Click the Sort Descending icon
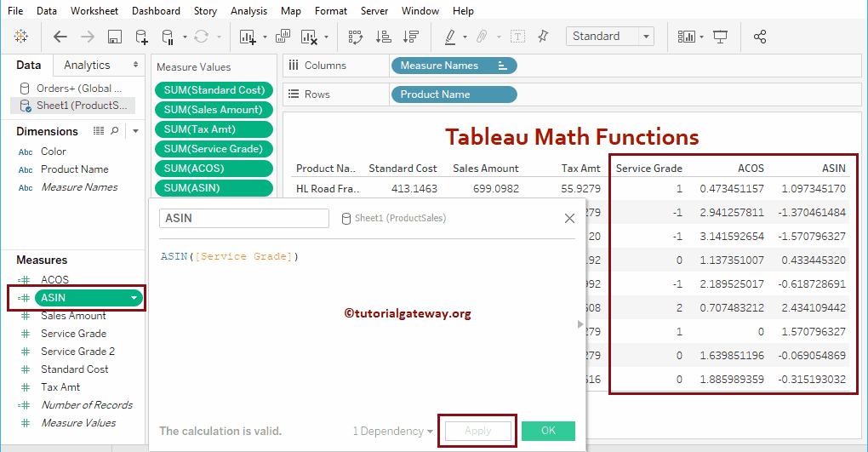Viewport: 868px width, 452px height. (411, 37)
